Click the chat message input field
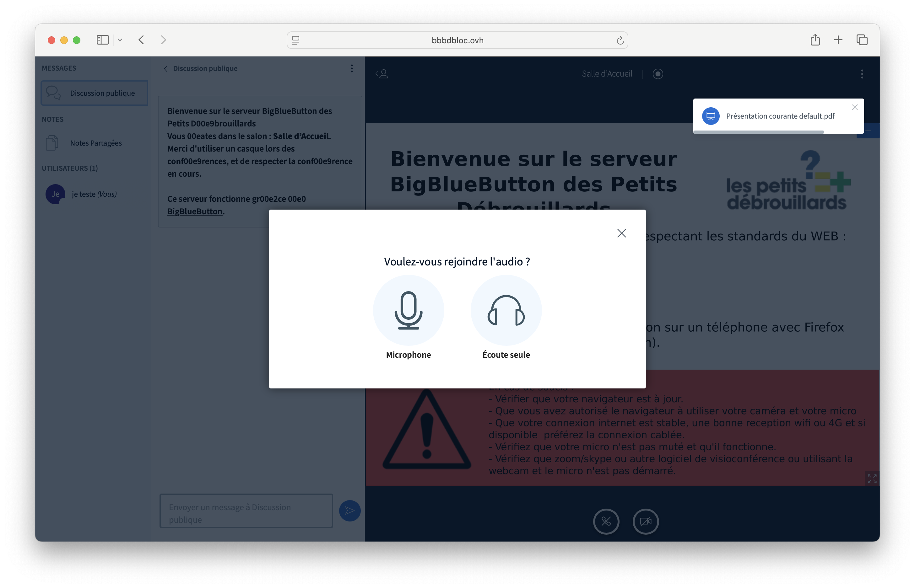Image resolution: width=915 pixels, height=588 pixels. pos(246,511)
